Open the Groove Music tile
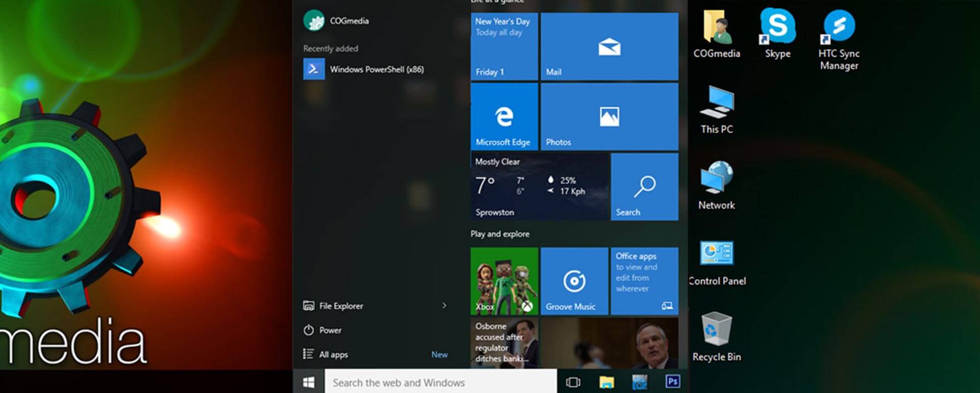Image resolution: width=980 pixels, height=393 pixels. point(574,281)
